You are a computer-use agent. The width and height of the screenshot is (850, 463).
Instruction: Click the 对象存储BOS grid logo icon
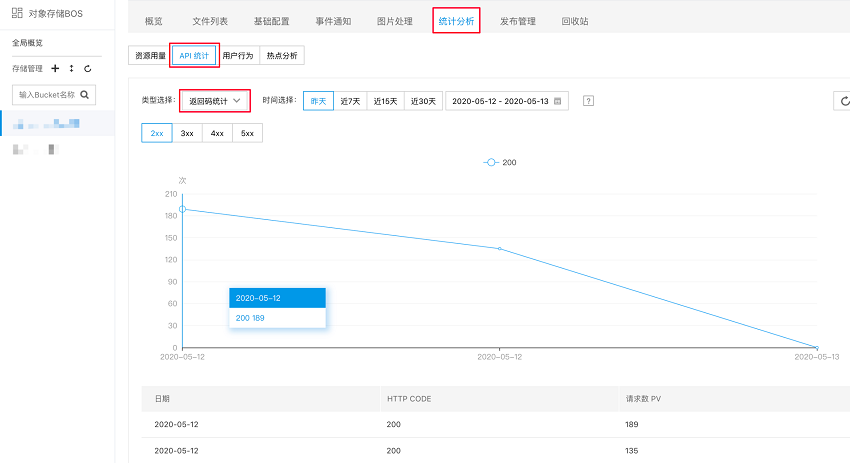coord(17,13)
